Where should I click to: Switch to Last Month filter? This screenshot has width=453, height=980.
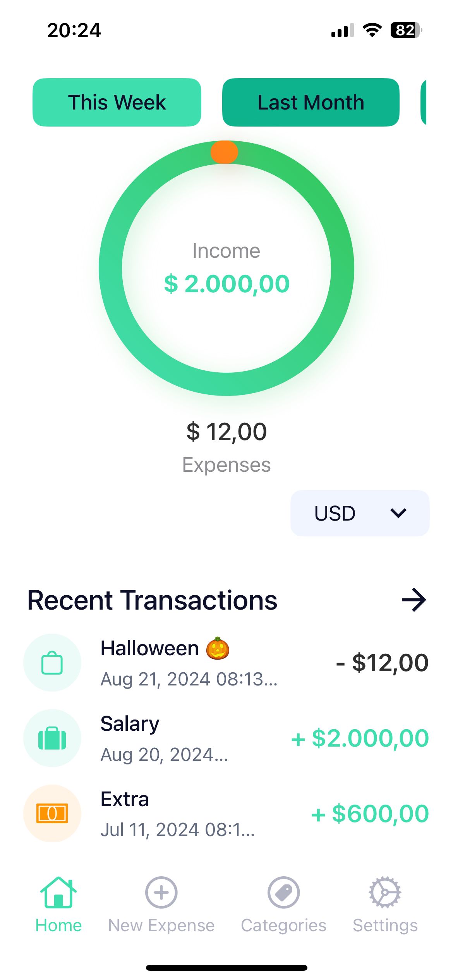[311, 103]
